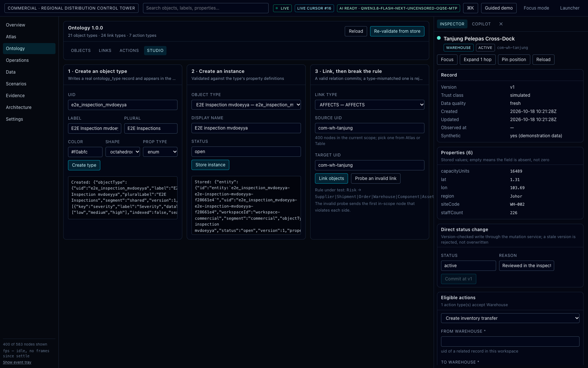Screen dimensions: 588x368
Task: Click the Show event tray link
Action: 17,362
